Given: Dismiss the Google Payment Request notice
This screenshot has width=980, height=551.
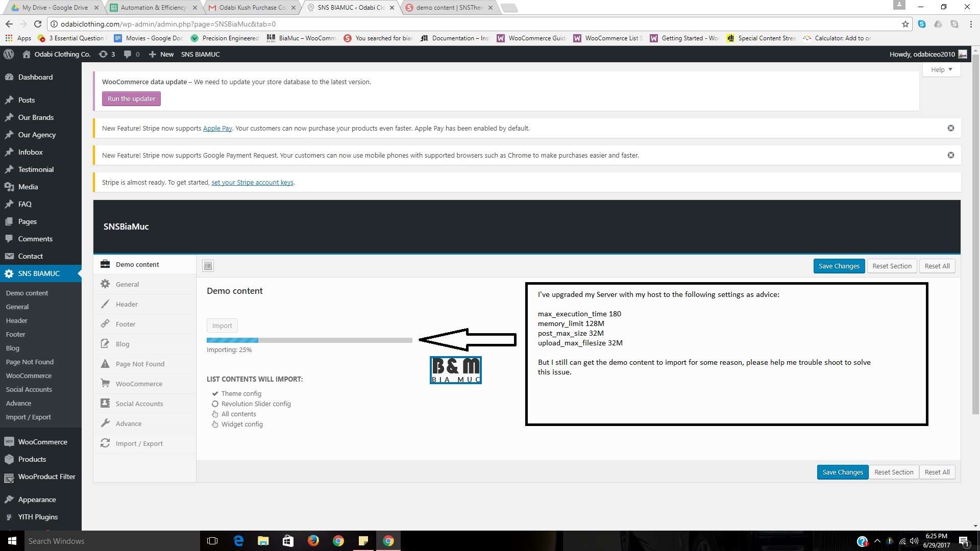Looking at the screenshot, I should [950, 155].
